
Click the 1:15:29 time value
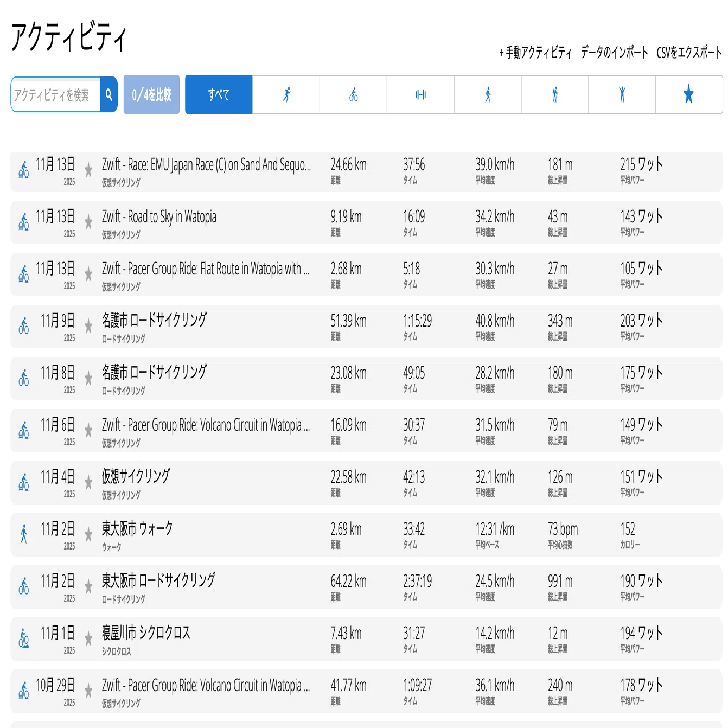(x=417, y=321)
